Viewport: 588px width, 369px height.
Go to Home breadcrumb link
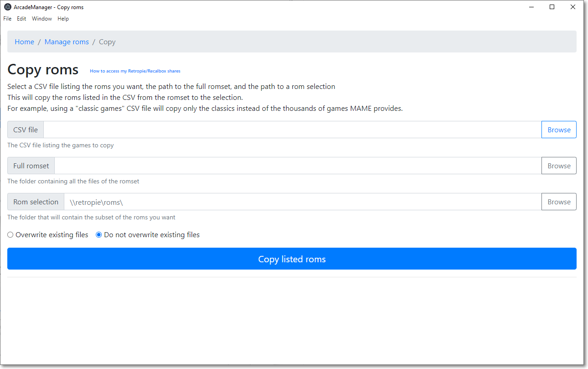pos(24,42)
